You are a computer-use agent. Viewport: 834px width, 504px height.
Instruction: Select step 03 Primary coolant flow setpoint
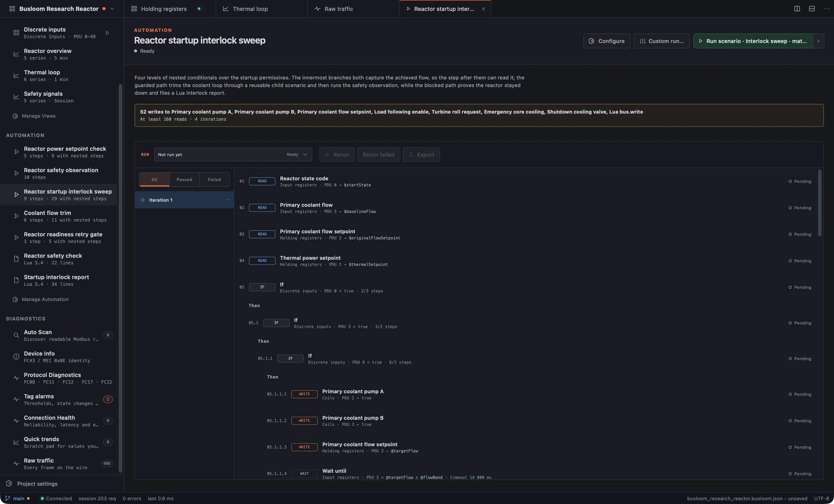click(x=529, y=234)
